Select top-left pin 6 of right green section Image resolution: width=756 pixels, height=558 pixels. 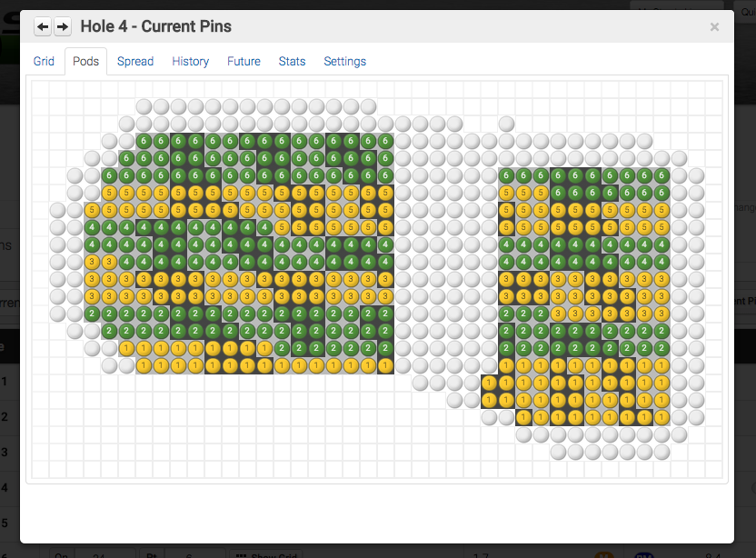tap(506, 175)
